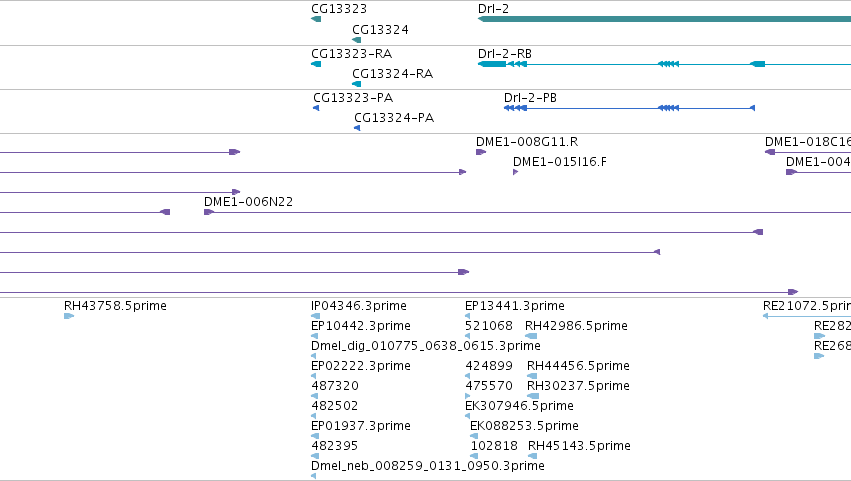Select the RH42986.5prime label
The width and height of the screenshot is (851, 481).
coord(576,326)
